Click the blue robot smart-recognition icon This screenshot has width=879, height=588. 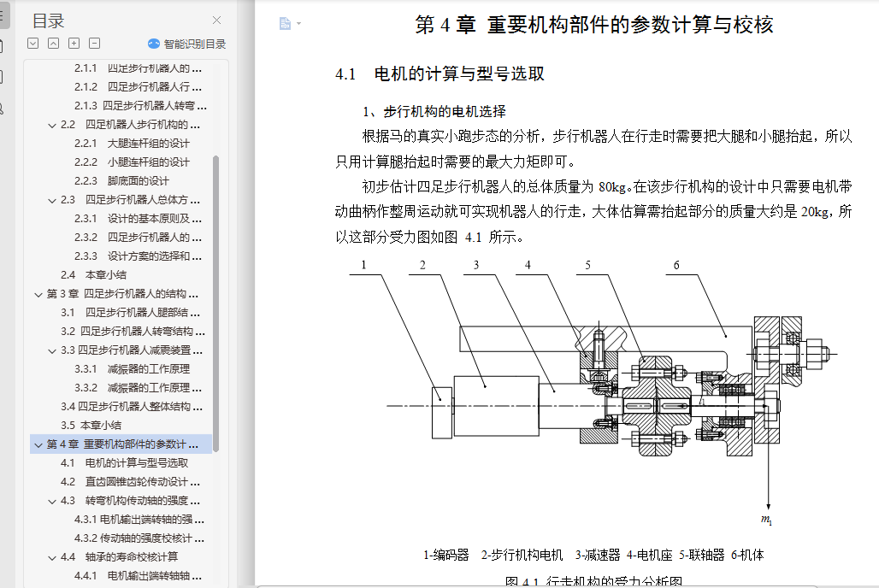(154, 44)
